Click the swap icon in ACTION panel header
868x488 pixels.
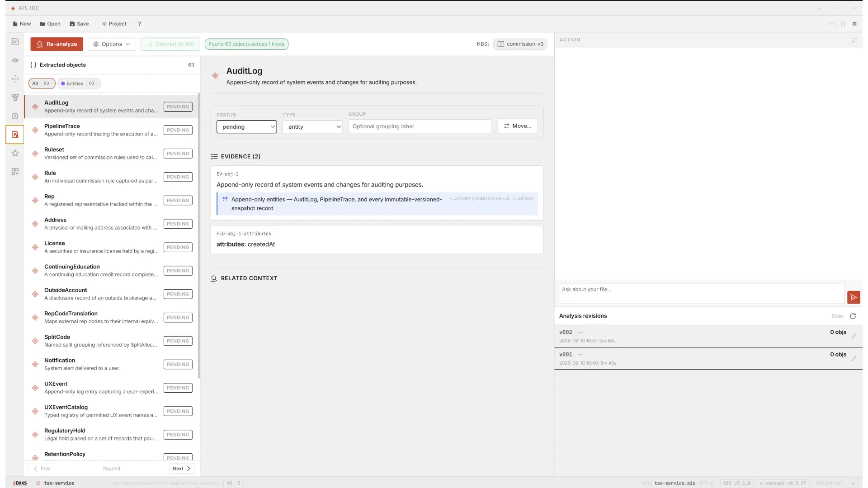(x=854, y=40)
